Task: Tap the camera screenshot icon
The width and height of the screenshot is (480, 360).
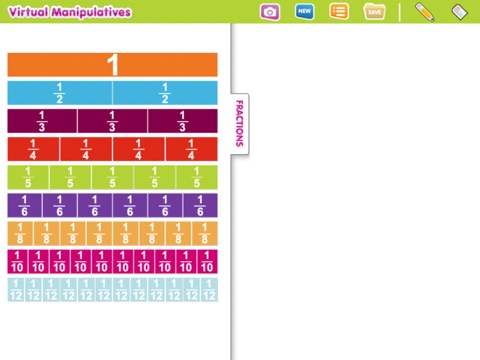Action: click(270, 12)
